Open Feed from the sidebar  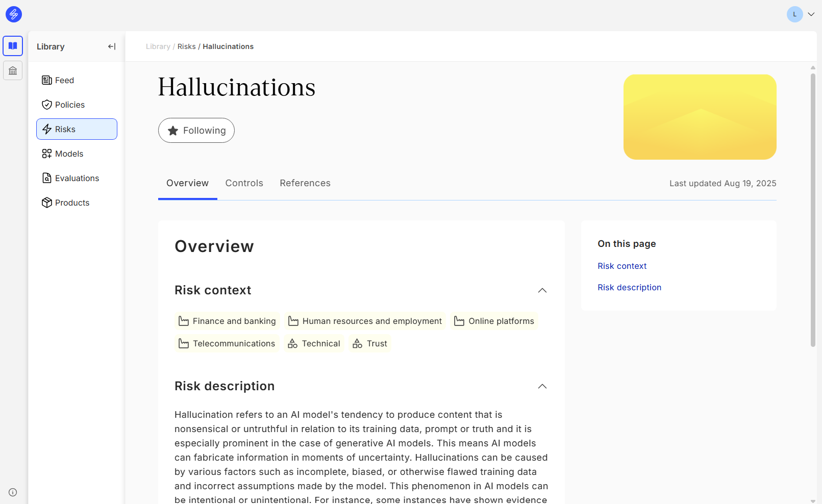(x=64, y=80)
